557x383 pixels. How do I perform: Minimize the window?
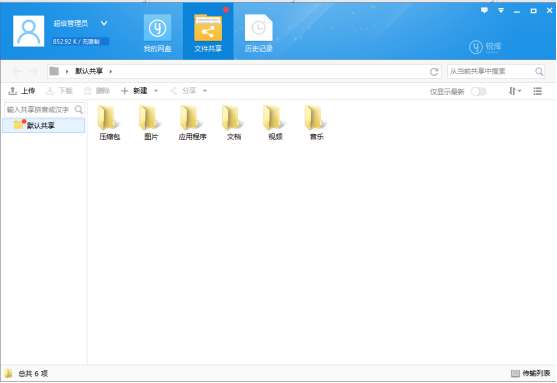(x=517, y=11)
